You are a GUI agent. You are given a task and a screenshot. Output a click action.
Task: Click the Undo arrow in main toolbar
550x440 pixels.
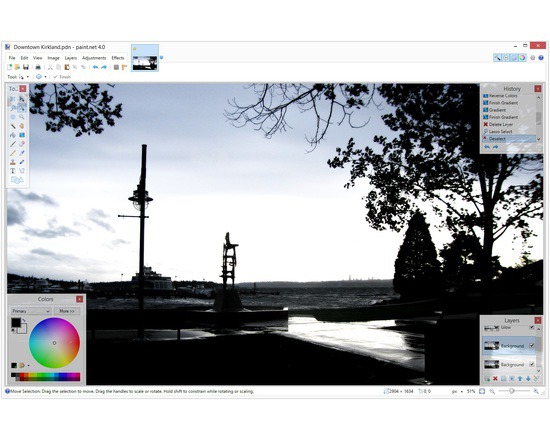(x=95, y=67)
